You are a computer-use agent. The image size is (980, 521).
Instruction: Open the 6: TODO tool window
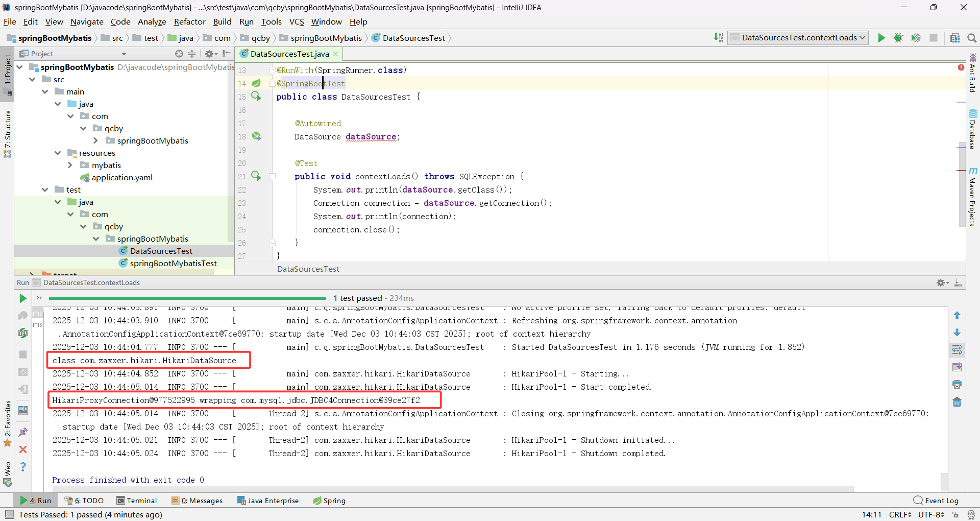click(x=84, y=501)
